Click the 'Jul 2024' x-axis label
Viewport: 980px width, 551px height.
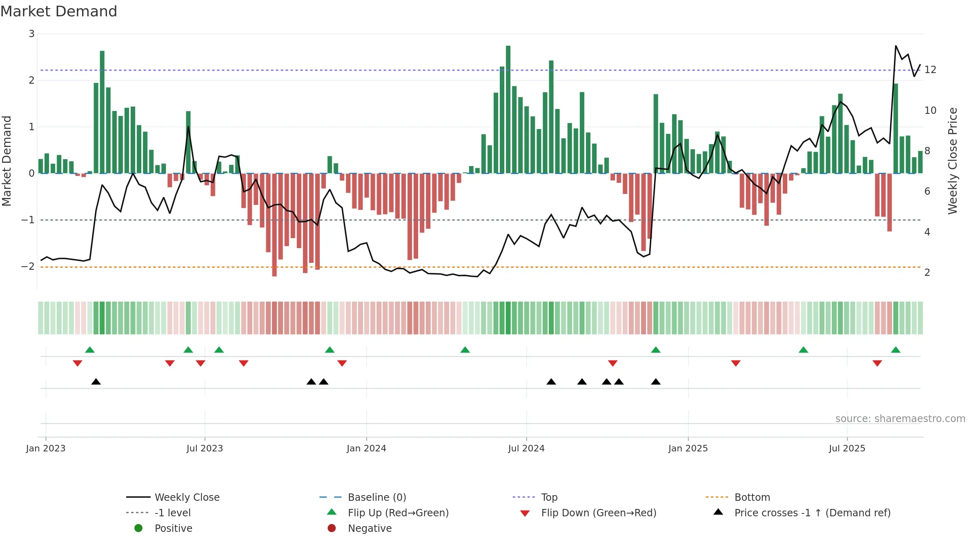click(526, 448)
